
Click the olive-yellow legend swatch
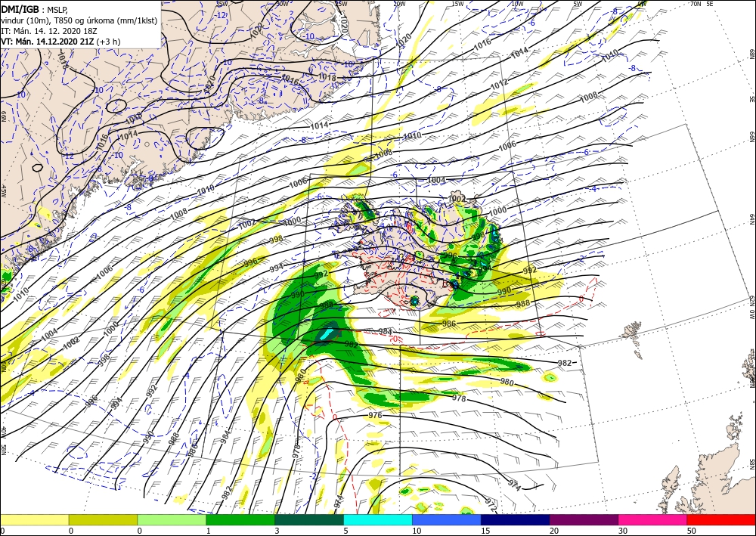click(x=103, y=519)
